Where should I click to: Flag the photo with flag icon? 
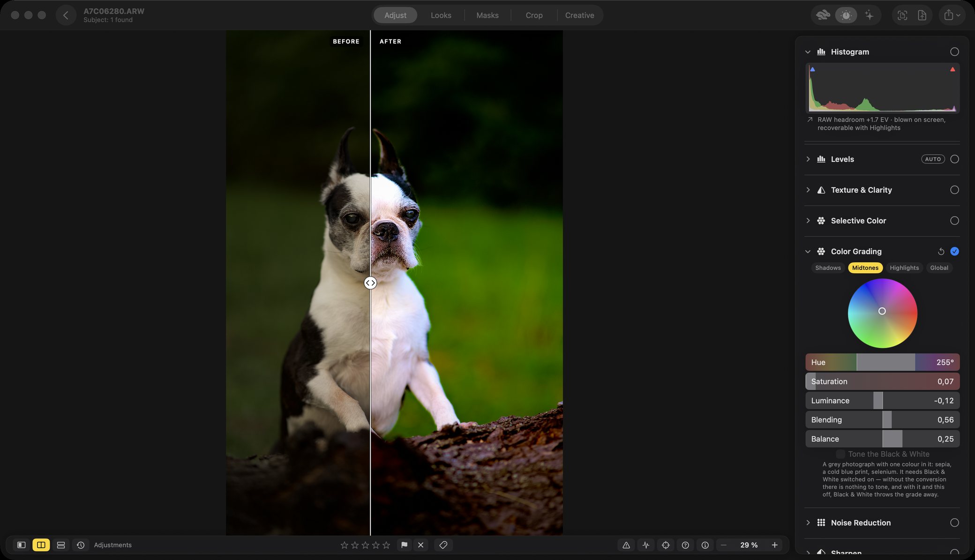tap(404, 545)
